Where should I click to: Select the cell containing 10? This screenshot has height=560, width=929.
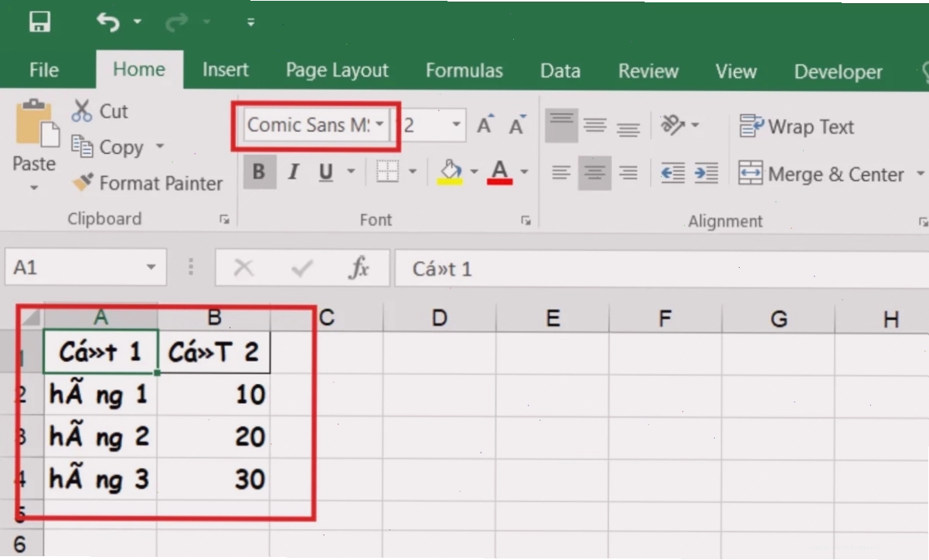tap(213, 395)
